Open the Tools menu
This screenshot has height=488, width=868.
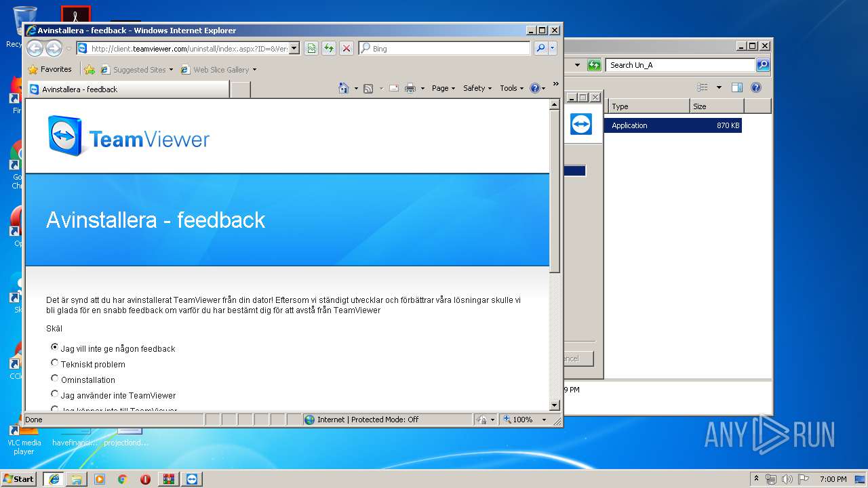point(512,88)
